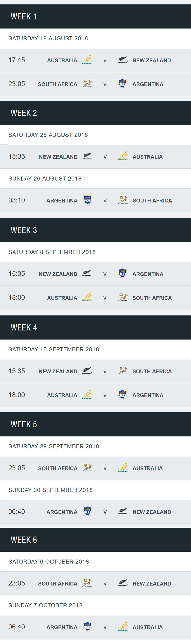Click Argentina in Week 4 18:00 match
The height and width of the screenshot is (644, 191).
[148, 395]
